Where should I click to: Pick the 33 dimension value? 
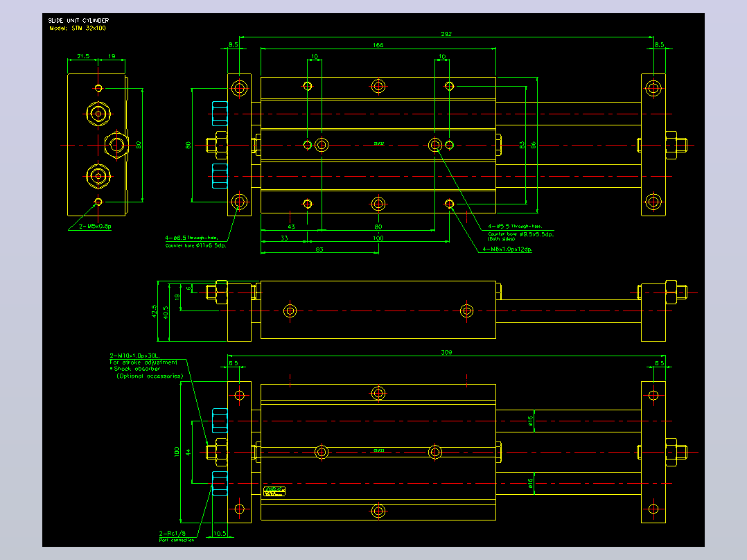pos(284,238)
